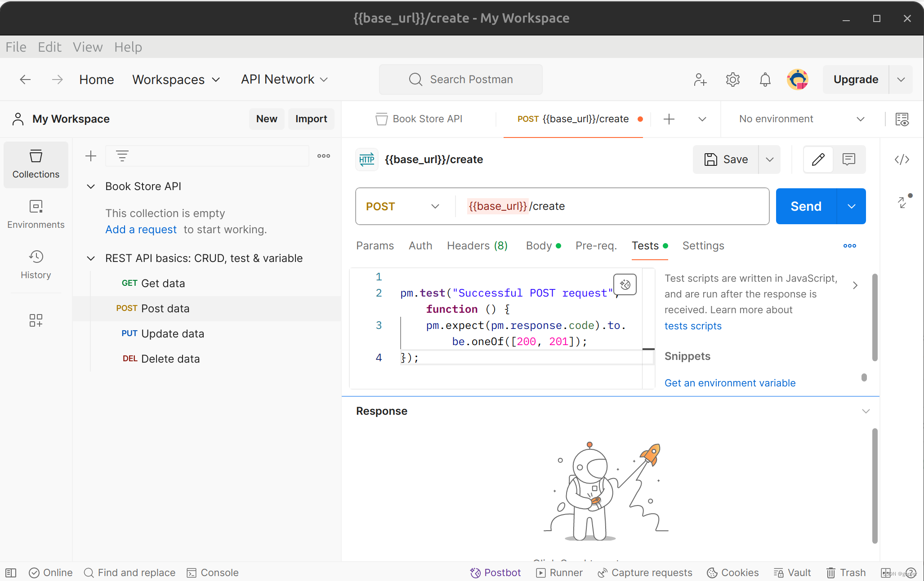
Task: Open the user avatar menu
Action: 798,80
